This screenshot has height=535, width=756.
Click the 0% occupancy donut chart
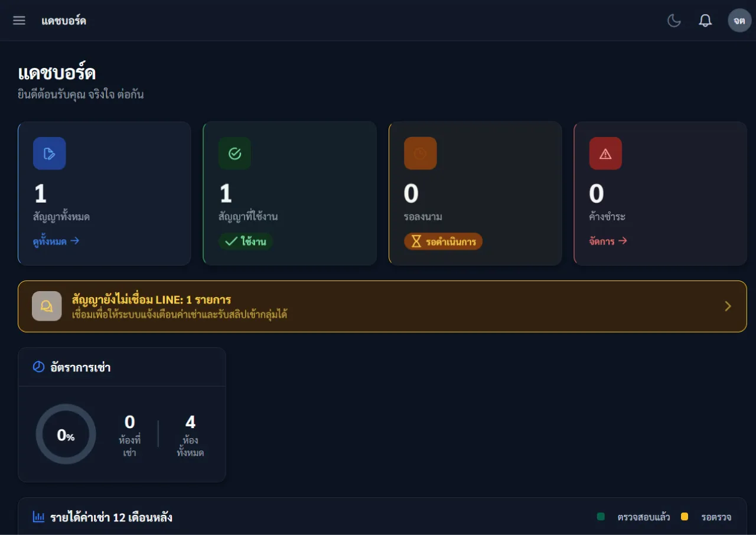pos(66,434)
